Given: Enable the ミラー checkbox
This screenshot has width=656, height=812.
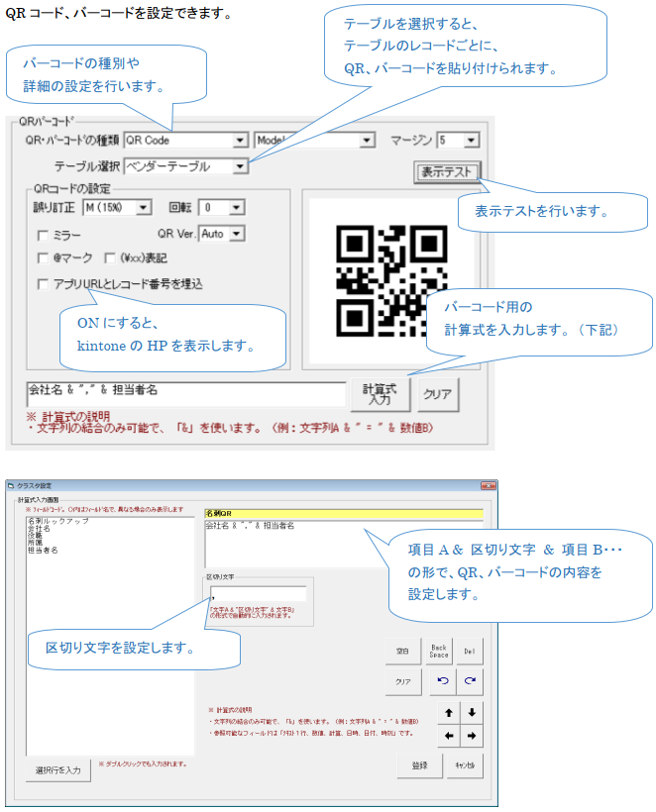Looking at the screenshot, I should point(43,236).
